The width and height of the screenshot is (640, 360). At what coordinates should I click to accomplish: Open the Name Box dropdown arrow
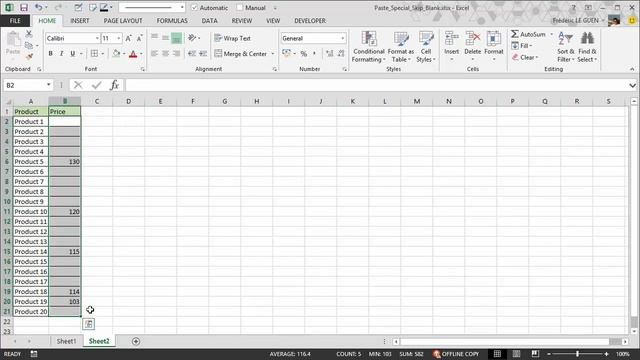click(x=49, y=85)
